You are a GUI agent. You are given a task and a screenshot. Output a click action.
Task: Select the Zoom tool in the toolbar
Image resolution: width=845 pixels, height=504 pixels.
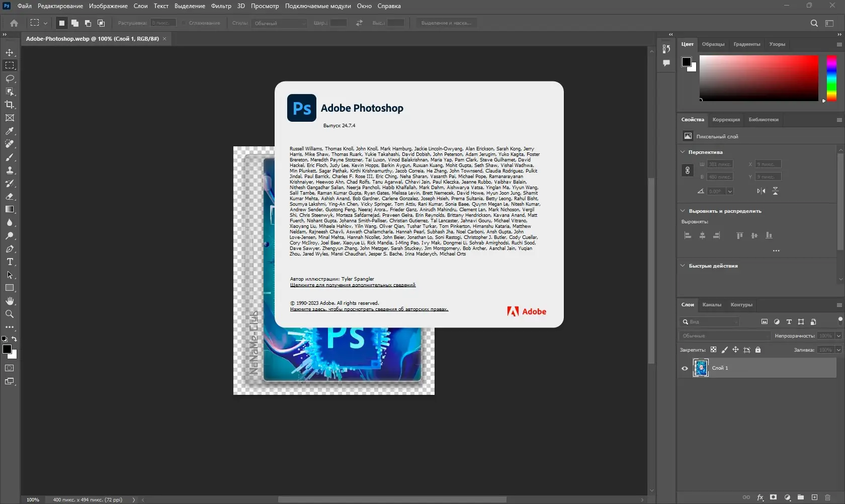(x=10, y=314)
